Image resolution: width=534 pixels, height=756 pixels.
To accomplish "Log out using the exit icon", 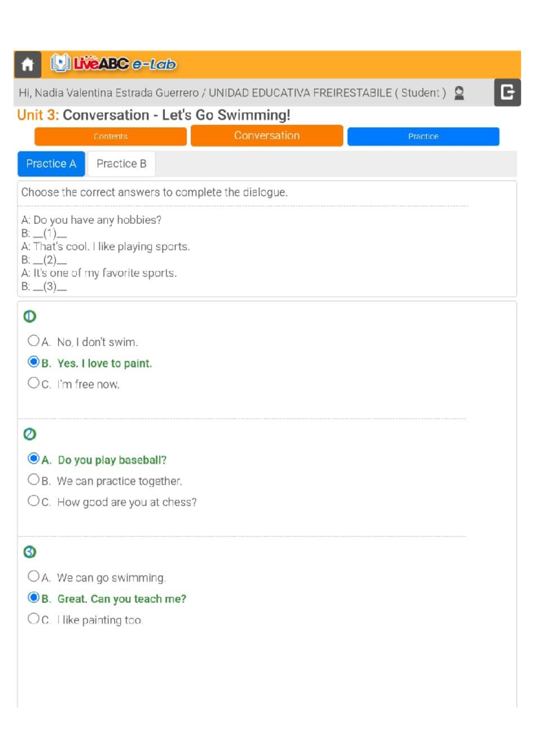I will click(x=507, y=92).
